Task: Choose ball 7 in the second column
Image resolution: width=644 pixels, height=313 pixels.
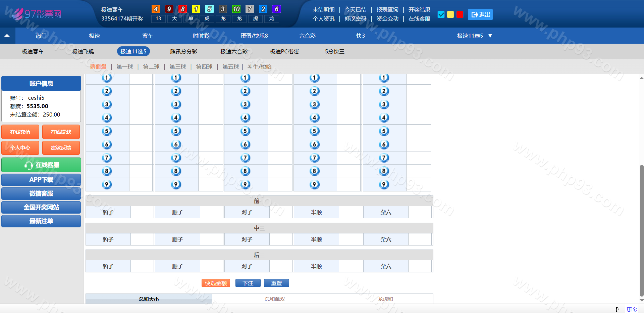Action: 176,158
